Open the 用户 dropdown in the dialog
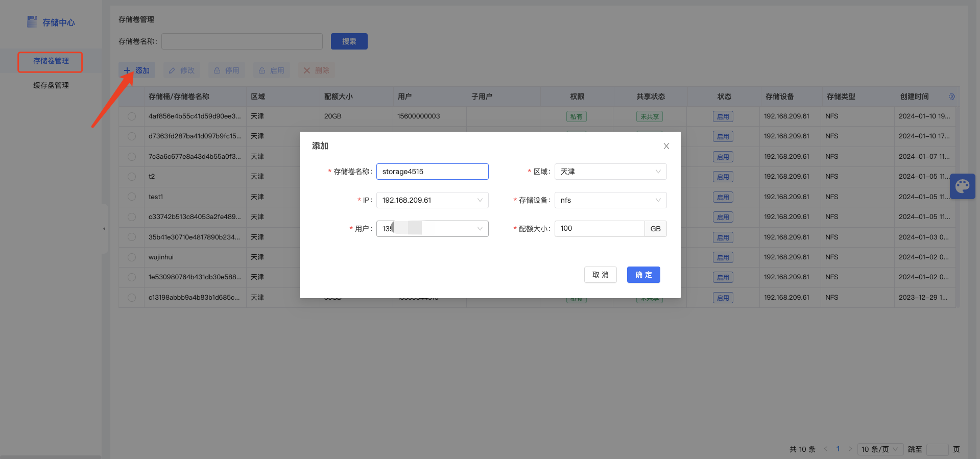The width and height of the screenshot is (980, 459). pos(433,229)
